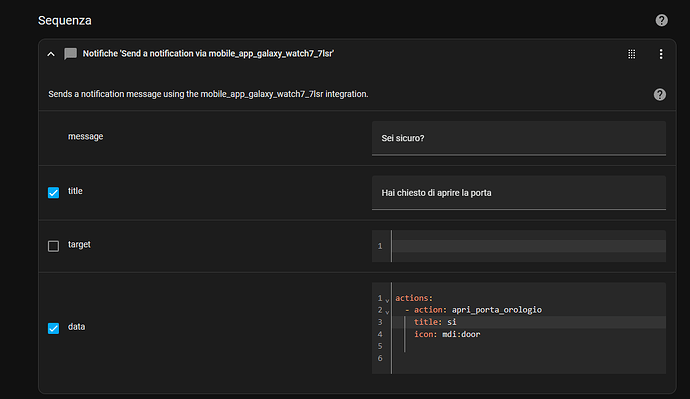The width and height of the screenshot is (690, 399).
Task: Click empty line 6 in the data editor
Action: pyautogui.click(x=528, y=358)
